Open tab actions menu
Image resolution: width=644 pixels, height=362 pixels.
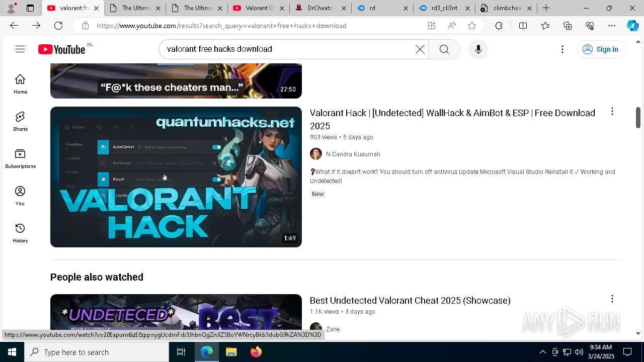30,8
